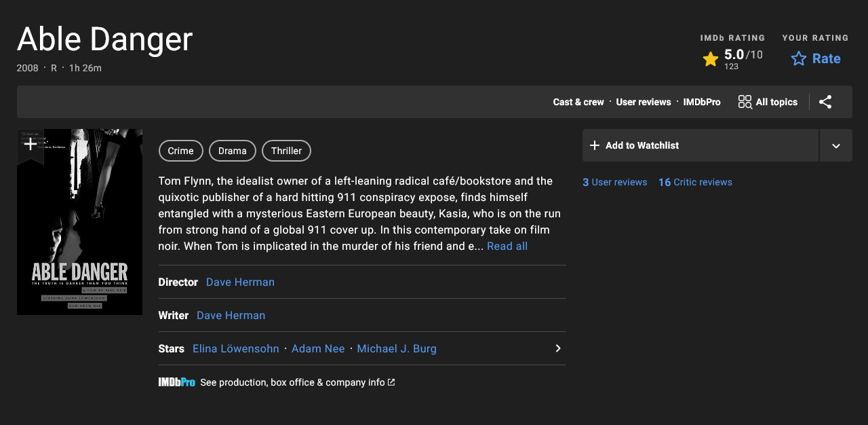The width and height of the screenshot is (868, 425).
Task: Open Adam Nee's profile
Action: [x=318, y=348]
